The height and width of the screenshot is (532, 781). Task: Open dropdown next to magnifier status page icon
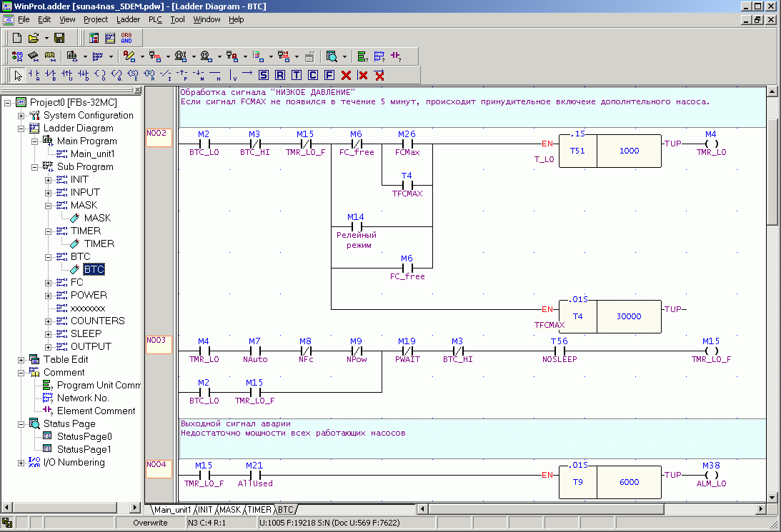click(344, 56)
